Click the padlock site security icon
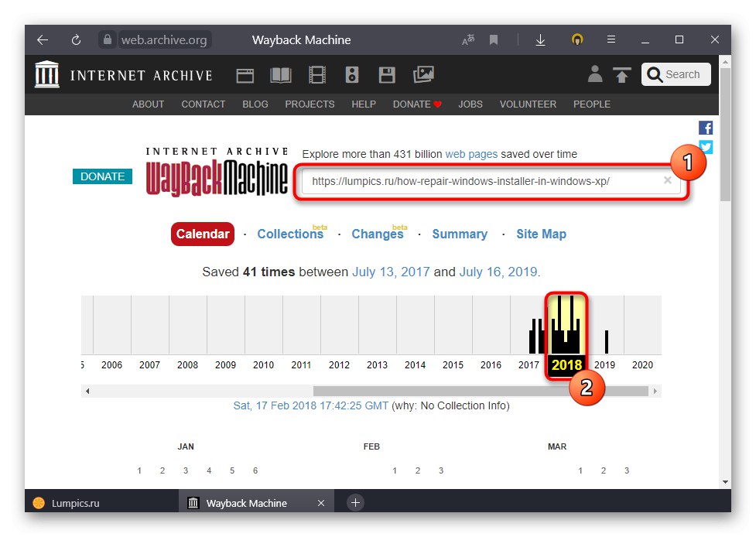This screenshot has width=756, height=537. (107, 39)
